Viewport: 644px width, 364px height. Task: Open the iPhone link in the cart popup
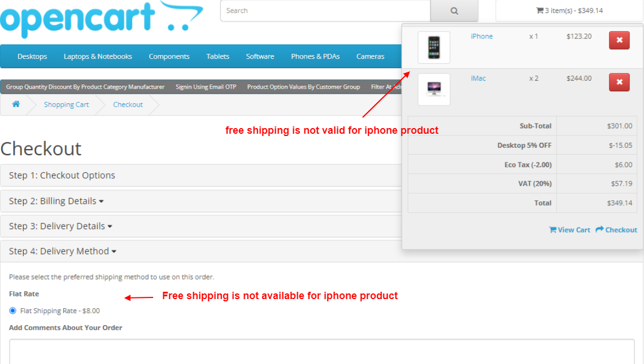pos(481,36)
